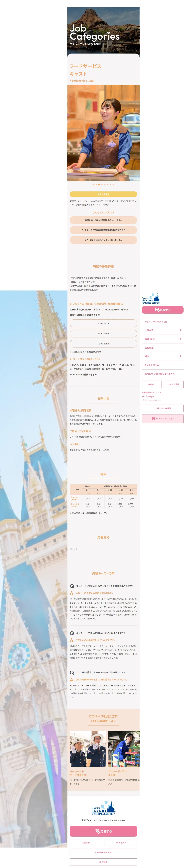Click the 1.フルタイム(週5日) heading
The width and height of the screenshot is (186, 868).
96,304
